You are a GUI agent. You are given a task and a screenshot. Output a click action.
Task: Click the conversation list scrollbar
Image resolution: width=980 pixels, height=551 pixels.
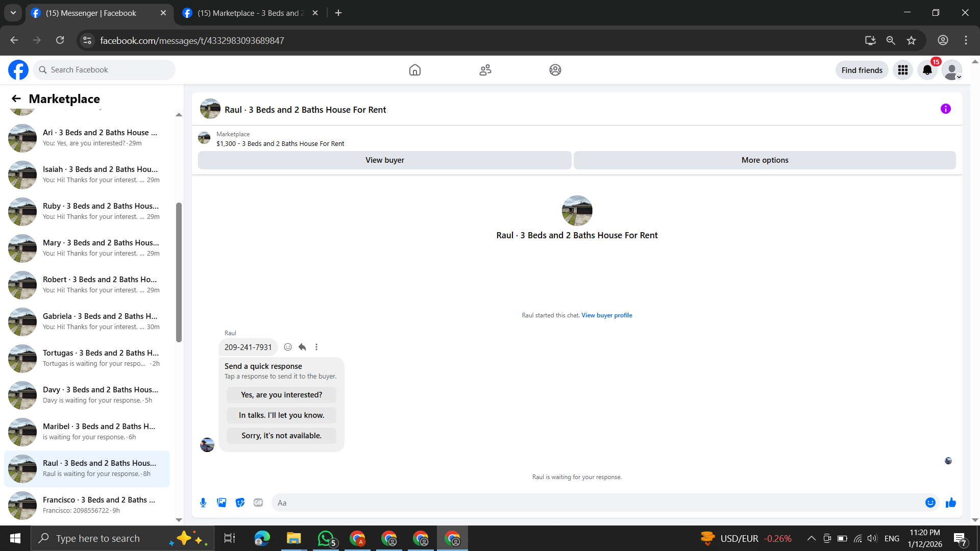point(179,272)
